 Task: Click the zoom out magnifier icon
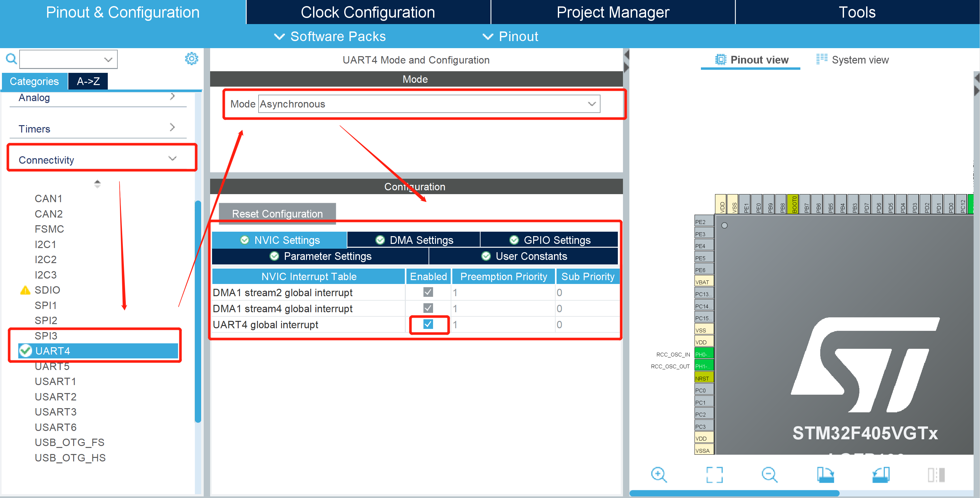769,474
